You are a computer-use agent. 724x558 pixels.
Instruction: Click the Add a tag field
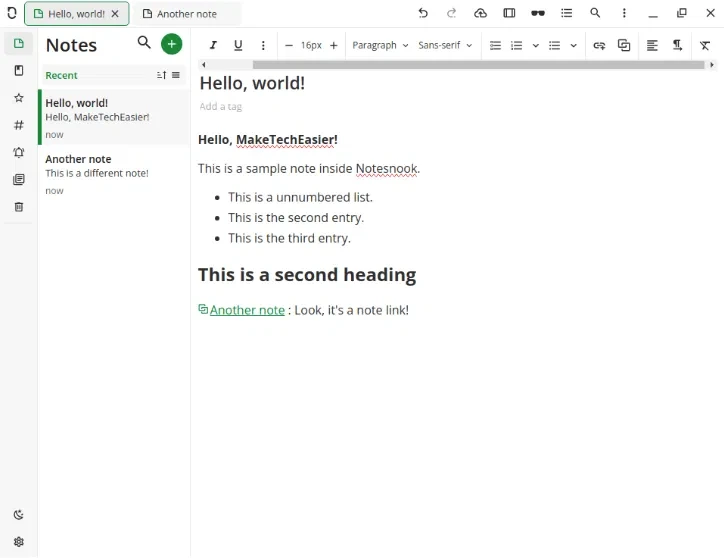click(x=221, y=106)
